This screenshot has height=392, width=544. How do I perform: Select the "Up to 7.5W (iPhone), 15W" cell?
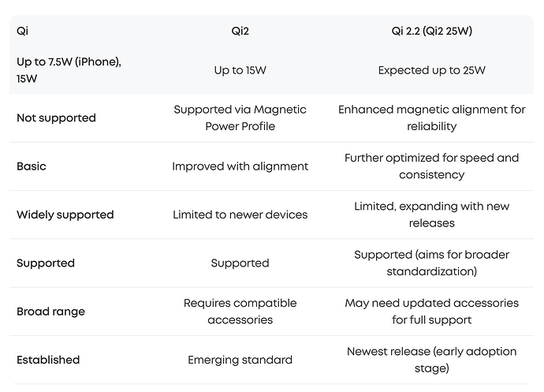click(69, 70)
